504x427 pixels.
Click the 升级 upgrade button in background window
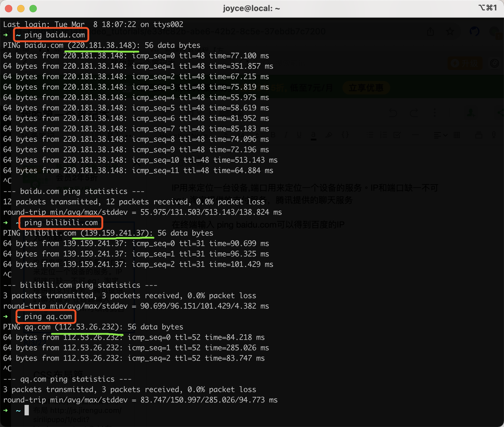pos(465,63)
